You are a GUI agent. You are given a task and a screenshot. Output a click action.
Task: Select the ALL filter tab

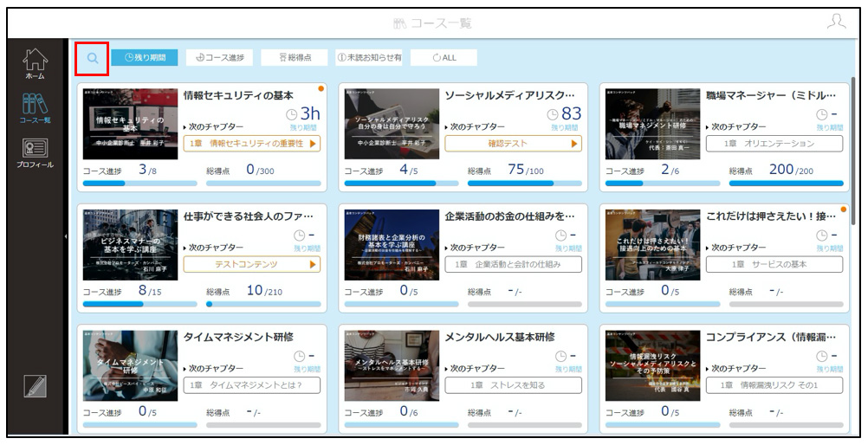(x=444, y=57)
